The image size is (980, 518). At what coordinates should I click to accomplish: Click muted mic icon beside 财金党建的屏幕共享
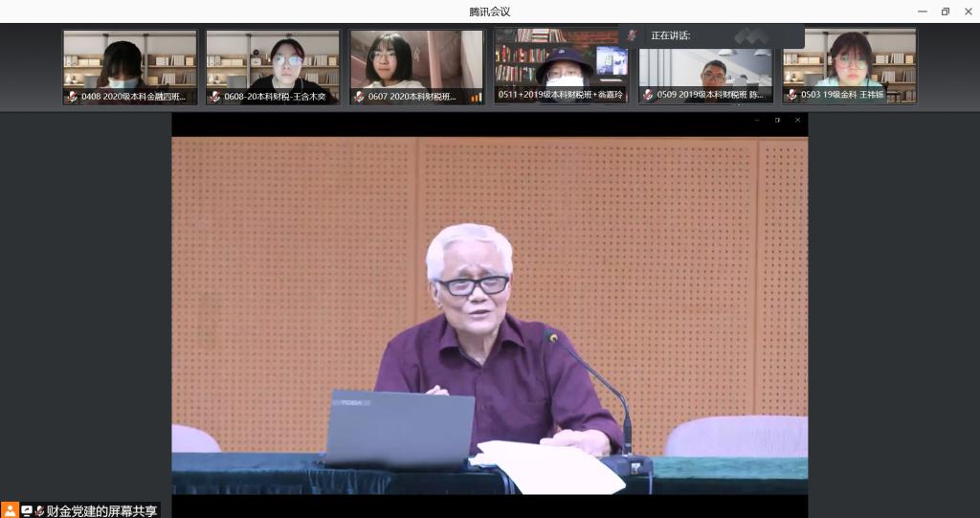click(x=39, y=510)
